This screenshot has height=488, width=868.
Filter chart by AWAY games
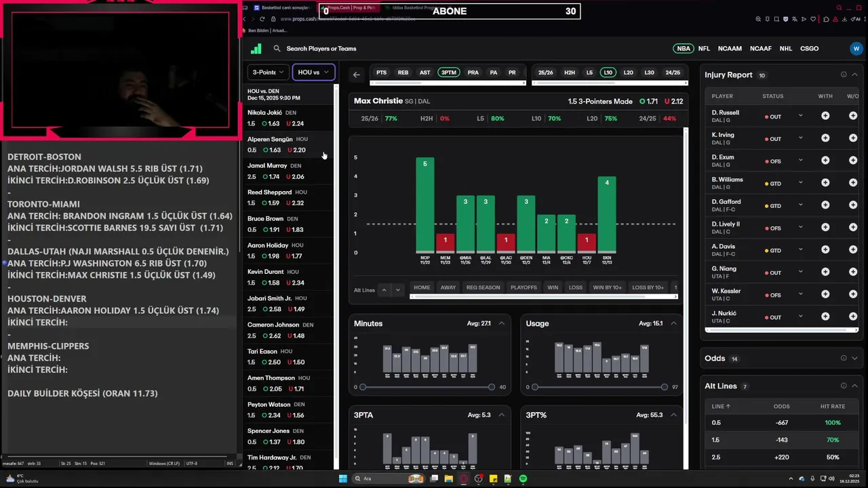(x=448, y=287)
